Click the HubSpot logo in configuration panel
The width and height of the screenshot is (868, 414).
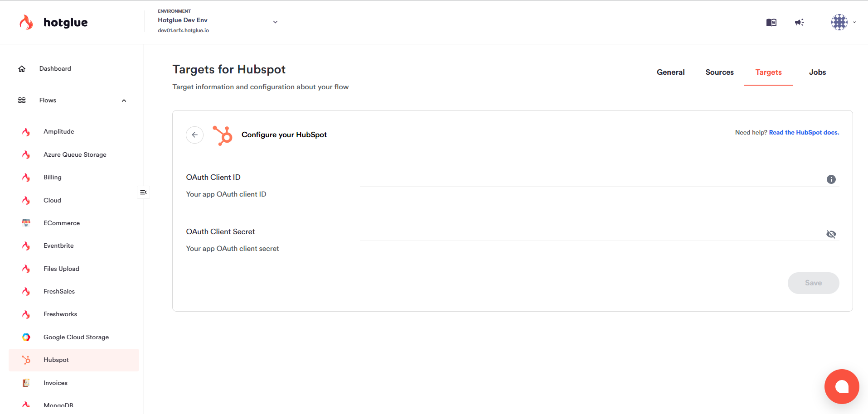coord(223,135)
